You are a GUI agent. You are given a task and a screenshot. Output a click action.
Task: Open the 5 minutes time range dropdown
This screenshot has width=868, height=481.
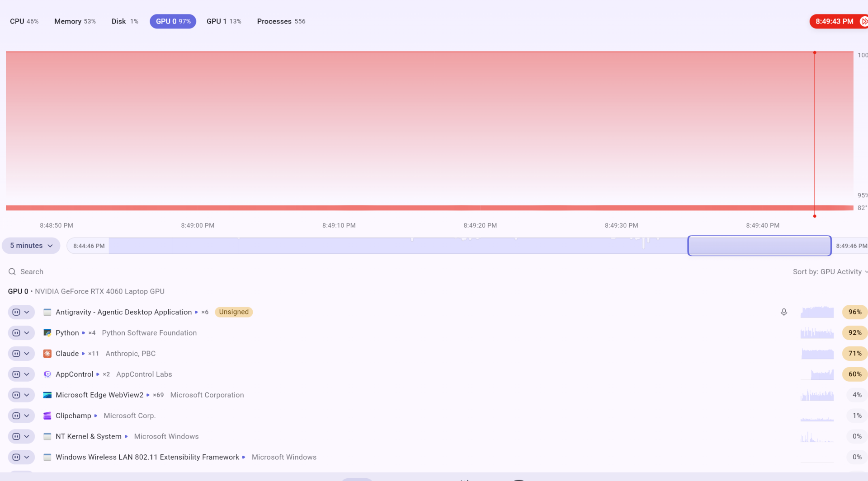click(31, 246)
